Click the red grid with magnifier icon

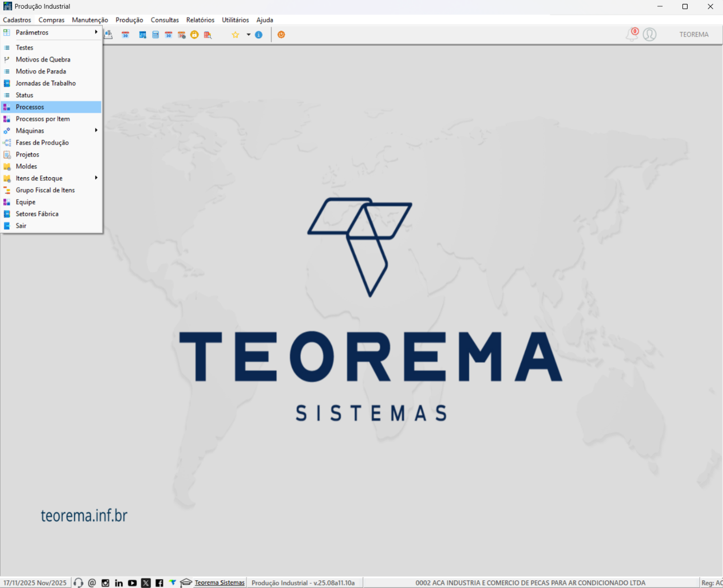[207, 35]
